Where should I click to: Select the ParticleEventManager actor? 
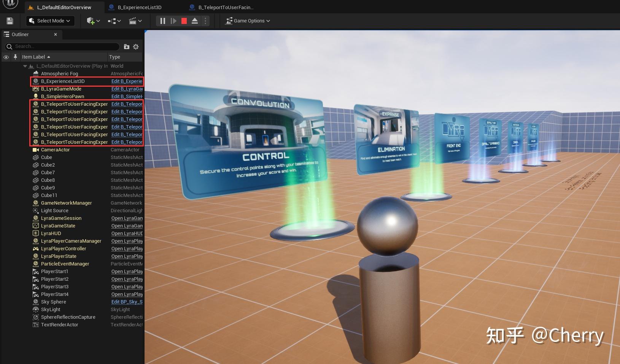pyautogui.click(x=65, y=264)
